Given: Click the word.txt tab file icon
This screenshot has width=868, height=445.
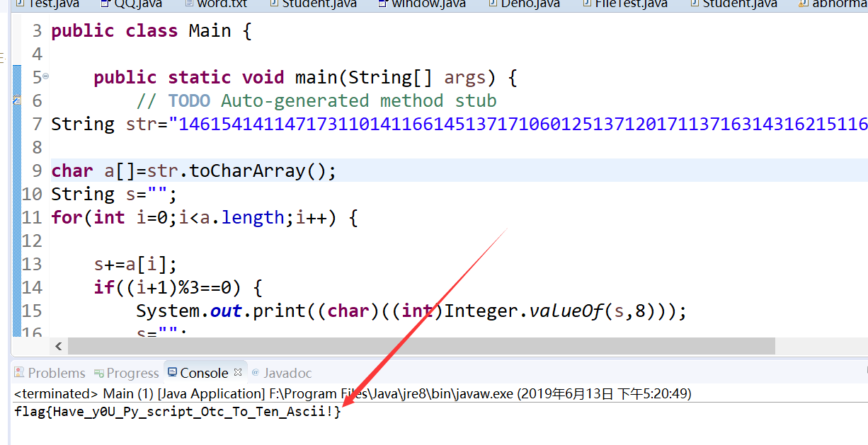Looking at the screenshot, I should pos(189,4).
